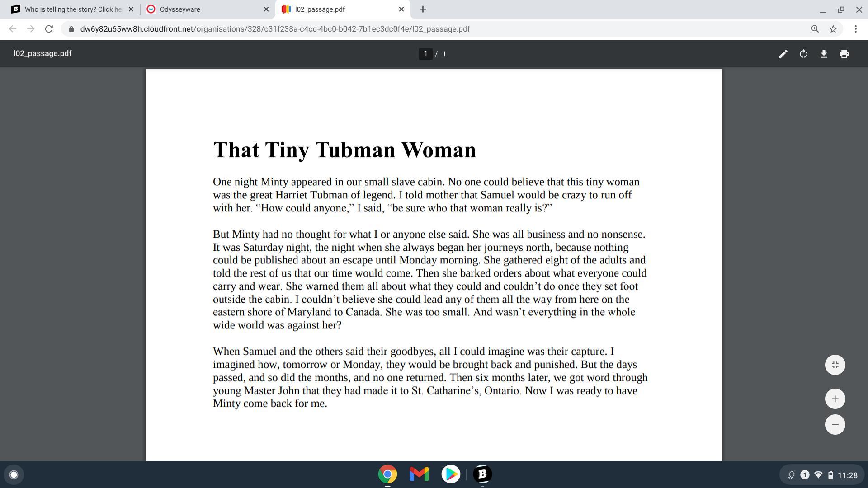Switch to 'Who is telling the story' tab

click(x=68, y=9)
